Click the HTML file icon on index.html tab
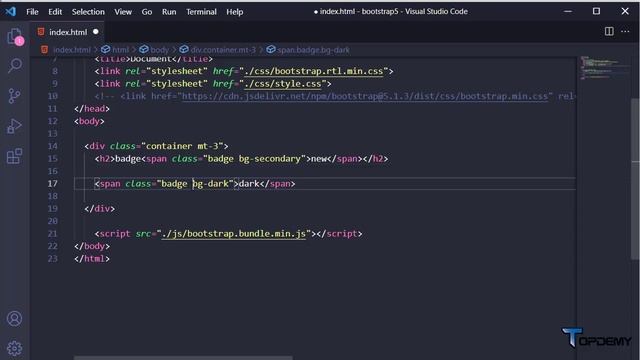The image size is (640, 360). [x=41, y=32]
